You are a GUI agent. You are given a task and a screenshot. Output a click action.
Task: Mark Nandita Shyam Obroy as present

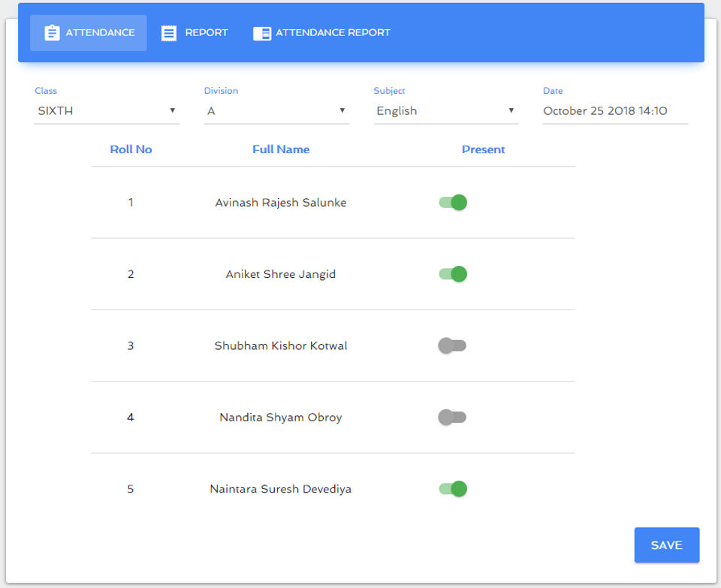coord(452,417)
